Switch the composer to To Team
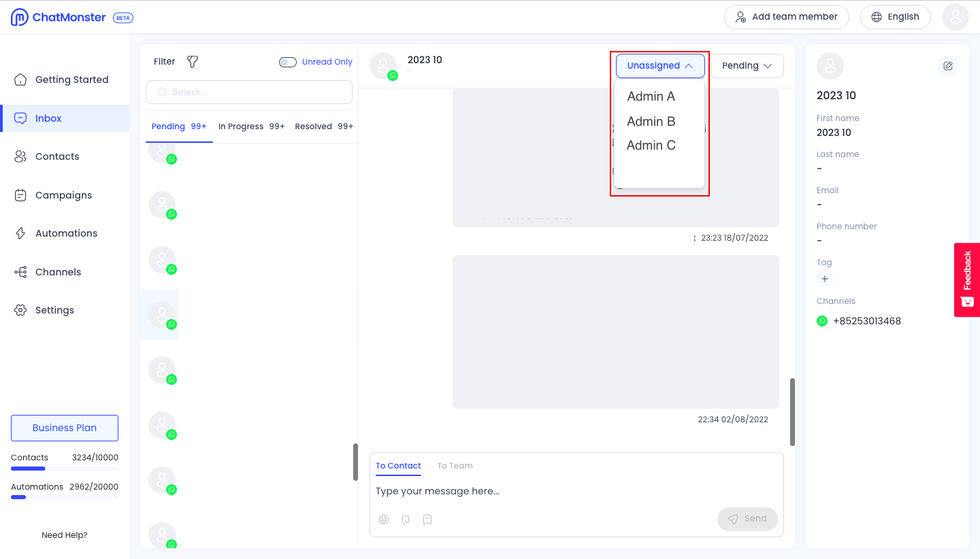Screen dimensions: 980x559 (455, 465)
